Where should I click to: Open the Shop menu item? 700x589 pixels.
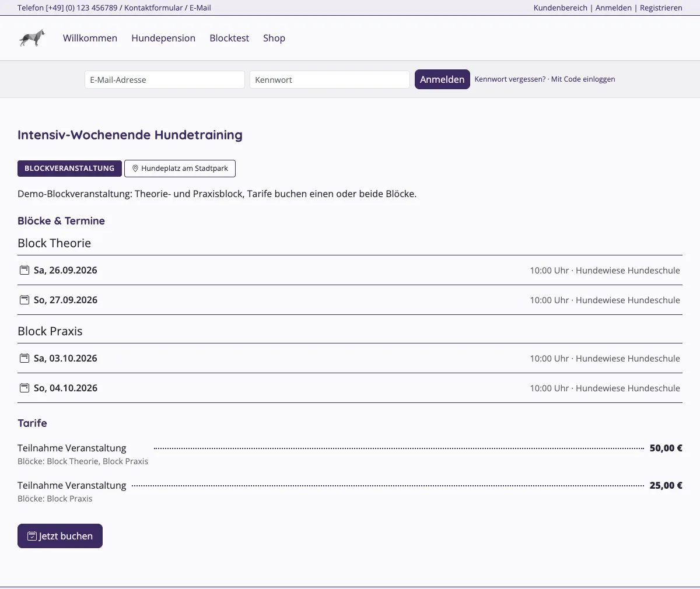pyautogui.click(x=274, y=38)
